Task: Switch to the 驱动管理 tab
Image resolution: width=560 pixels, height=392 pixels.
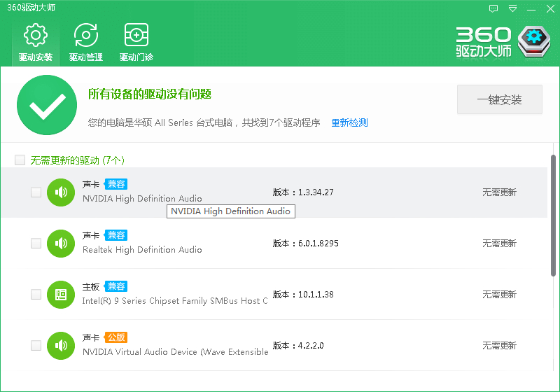Action: pos(85,43)
